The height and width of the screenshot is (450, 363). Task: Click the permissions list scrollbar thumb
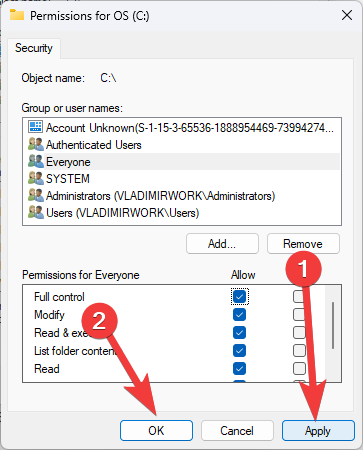pos(333,325)
